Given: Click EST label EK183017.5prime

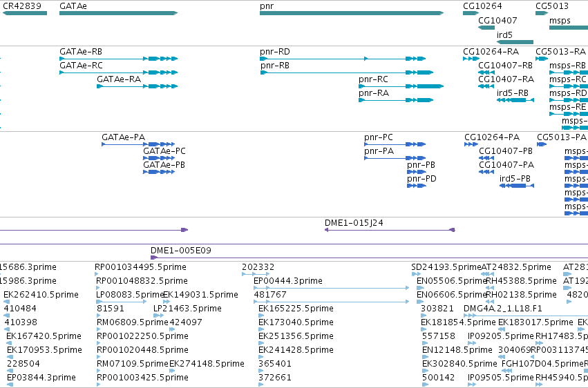Looking at the screenshot, I should click(535, 322).
